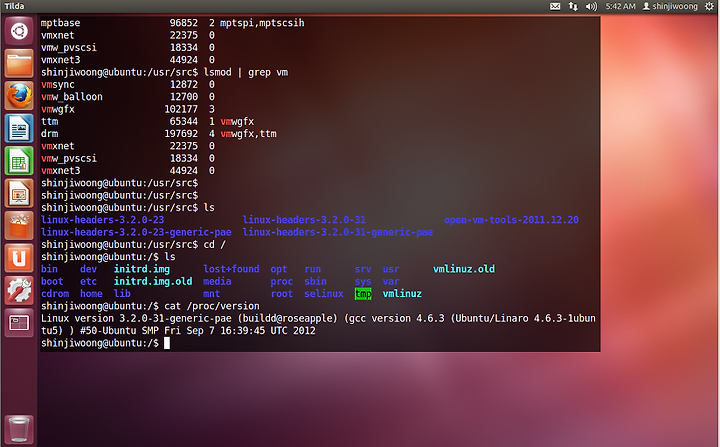Open the workspace switcher icon
Screen dimensions: 720x447
click(19, 323)
